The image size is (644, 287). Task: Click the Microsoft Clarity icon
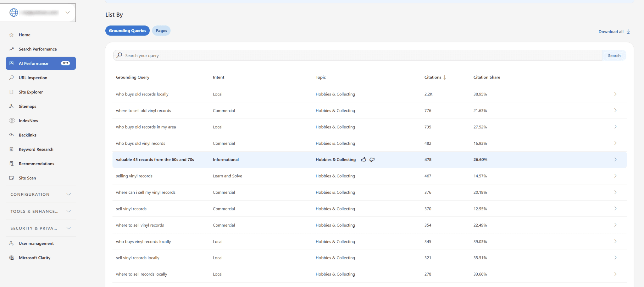click(12, 258)
